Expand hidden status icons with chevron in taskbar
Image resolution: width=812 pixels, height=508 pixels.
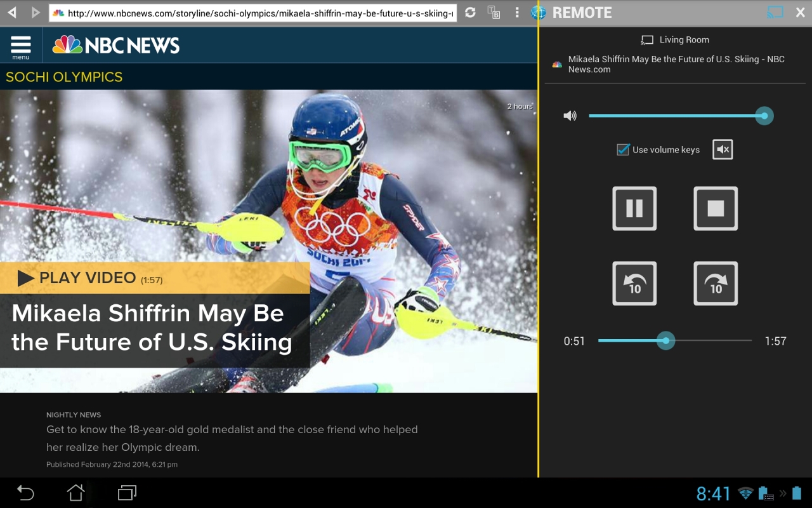tap(782, 493)
